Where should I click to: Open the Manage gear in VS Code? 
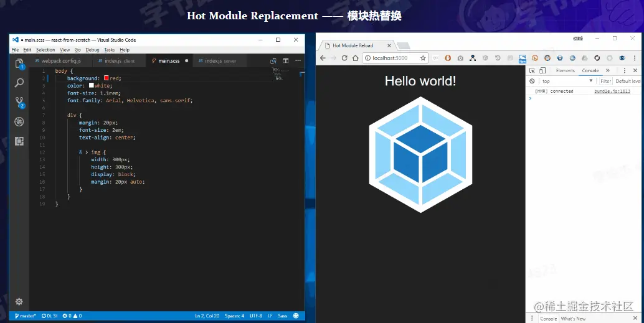point(19,302)
